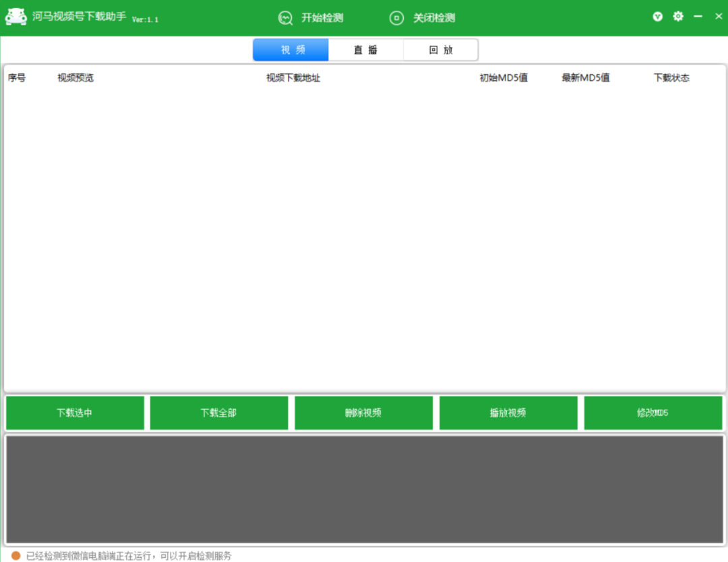Switch to the 视频 tab
This screenshot has width=728, height=562.
[x=291, y=50]
